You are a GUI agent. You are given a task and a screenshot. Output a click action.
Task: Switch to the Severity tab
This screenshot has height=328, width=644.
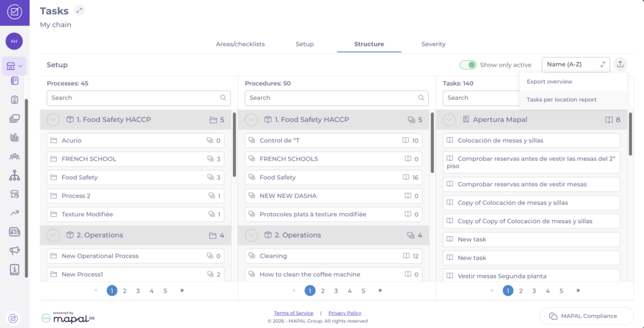click(433, 44)
